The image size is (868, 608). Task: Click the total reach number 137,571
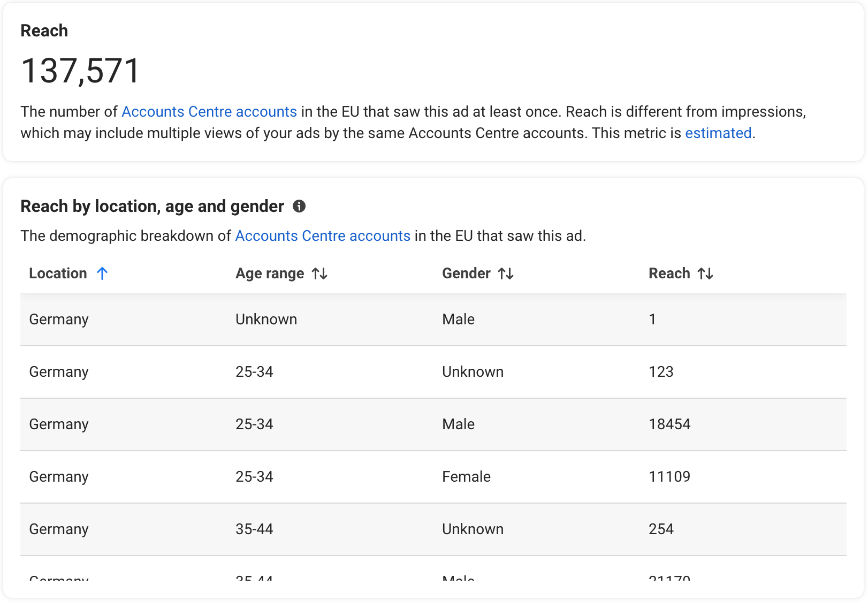(80, 71)
